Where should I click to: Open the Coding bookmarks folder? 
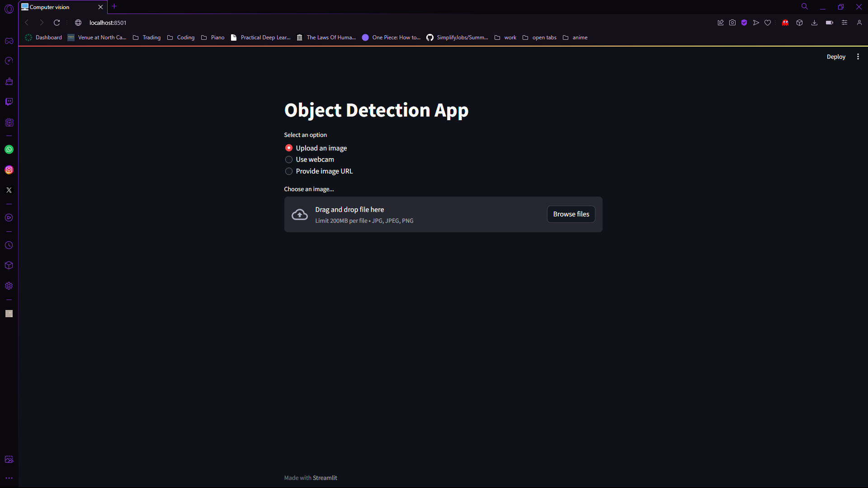(x=181, y=38)
